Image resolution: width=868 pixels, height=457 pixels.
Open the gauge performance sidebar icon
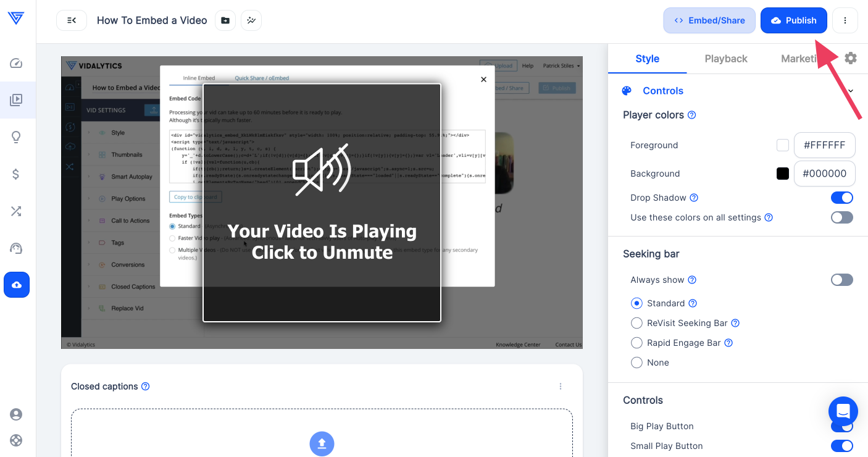click(17, 248)
